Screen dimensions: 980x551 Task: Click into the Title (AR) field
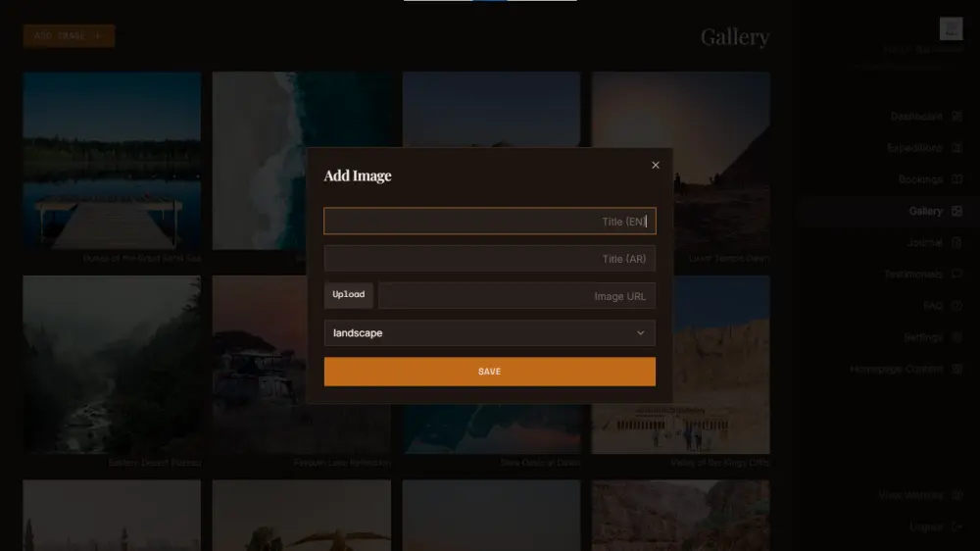[489, 258]
